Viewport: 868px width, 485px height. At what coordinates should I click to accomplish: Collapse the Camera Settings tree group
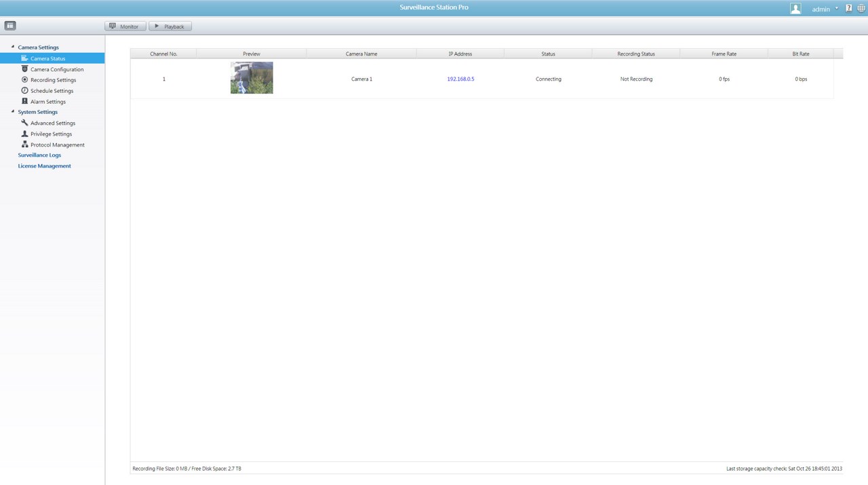13,47
